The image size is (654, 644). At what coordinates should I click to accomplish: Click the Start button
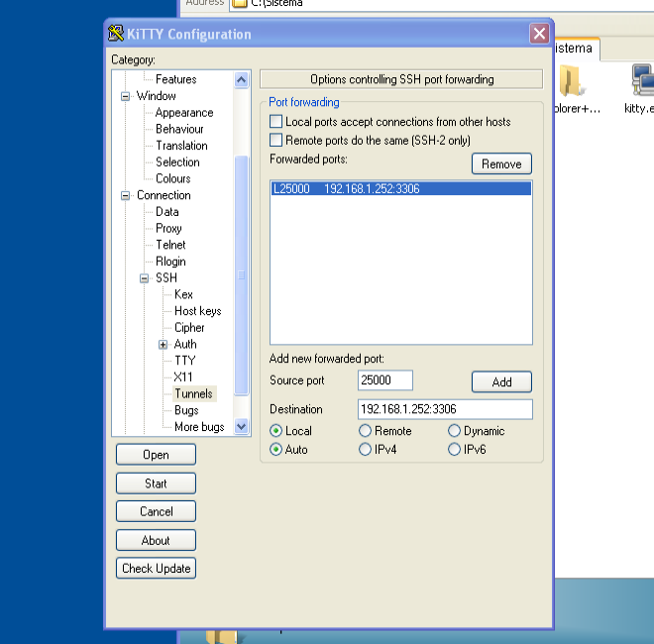pos(156,483)
